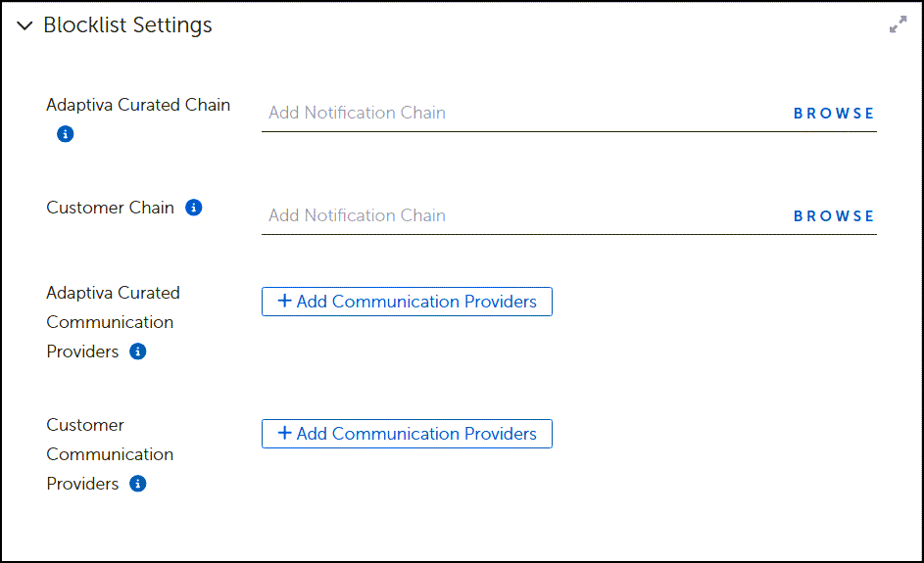The width and height of the screenshot is (924, 563).
Task: Click the Customer Chain label text
Action: (110, 208)
